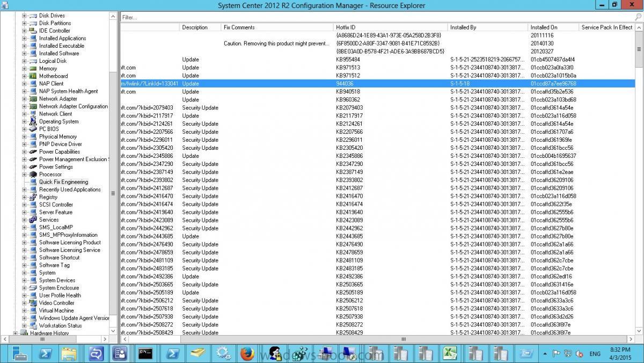Click the muted volume tray icon
This screenshot has height=363, width=644.
tap(579, 354)
